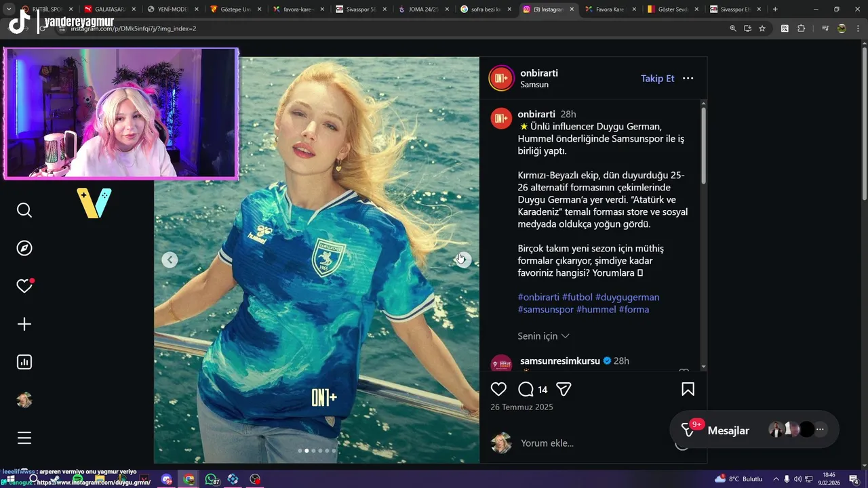Open the hamburger More menu in sidebar
The width and height of the screenshot is (868, 488).
[x=24, y=438]
